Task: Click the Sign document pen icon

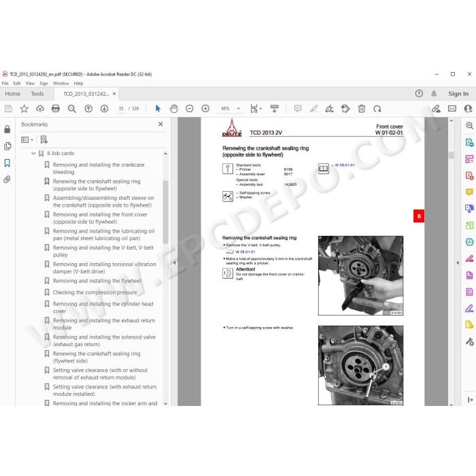Action: [x=329, y=109]
